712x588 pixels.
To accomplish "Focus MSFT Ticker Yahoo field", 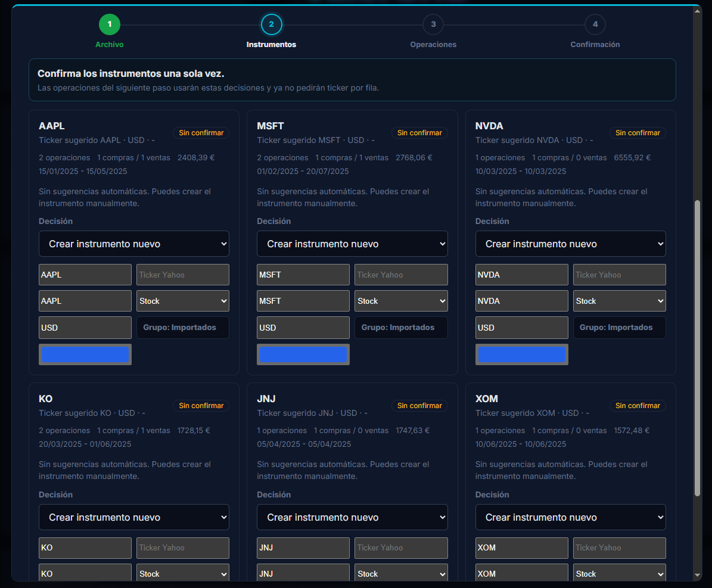I will coord(401,275).
